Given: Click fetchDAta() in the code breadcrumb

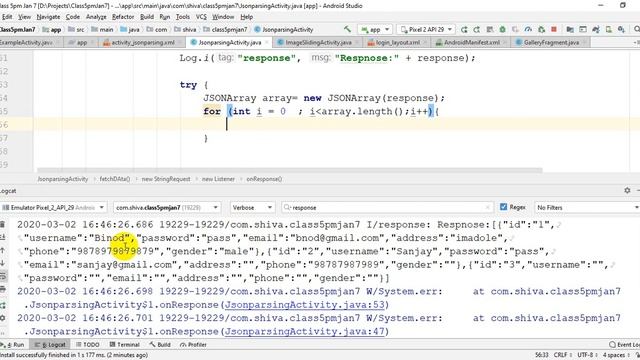Looking at the screenshot, I should [115, 179].
